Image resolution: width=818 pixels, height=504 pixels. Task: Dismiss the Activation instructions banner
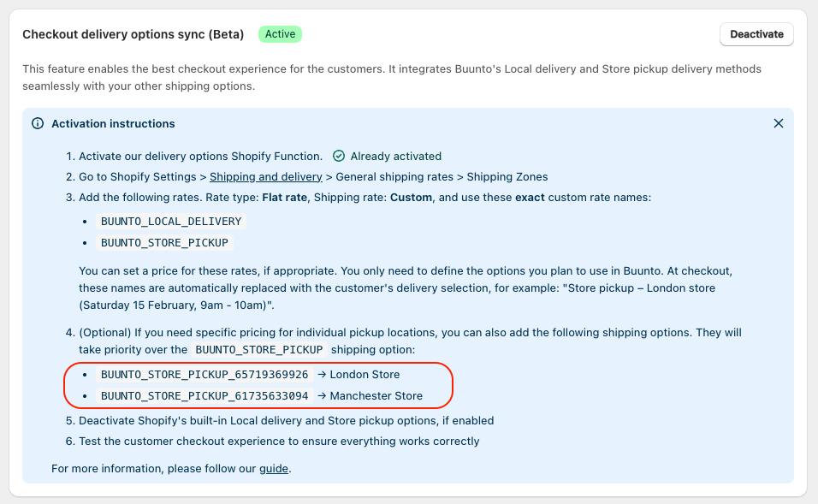click(779, 124)
